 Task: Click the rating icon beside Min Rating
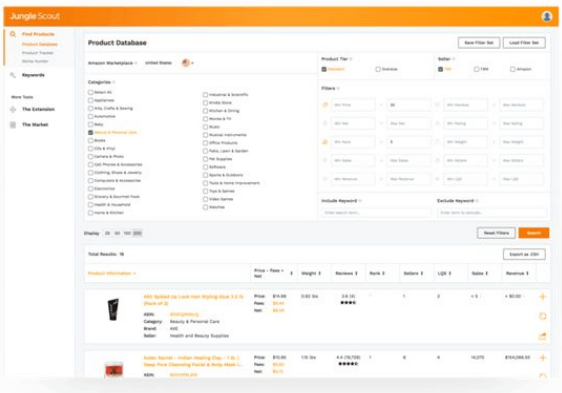tap(437, 123)
